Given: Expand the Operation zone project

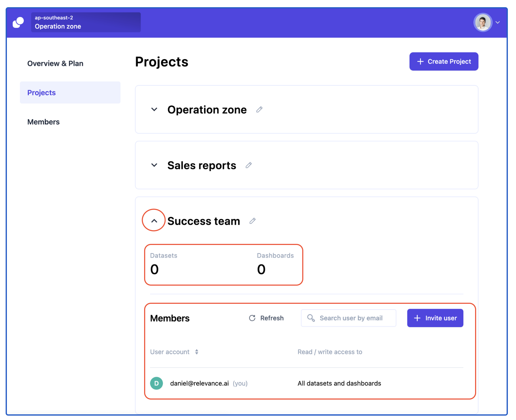Looking at the screenshot, I should (x=154, y=110).
